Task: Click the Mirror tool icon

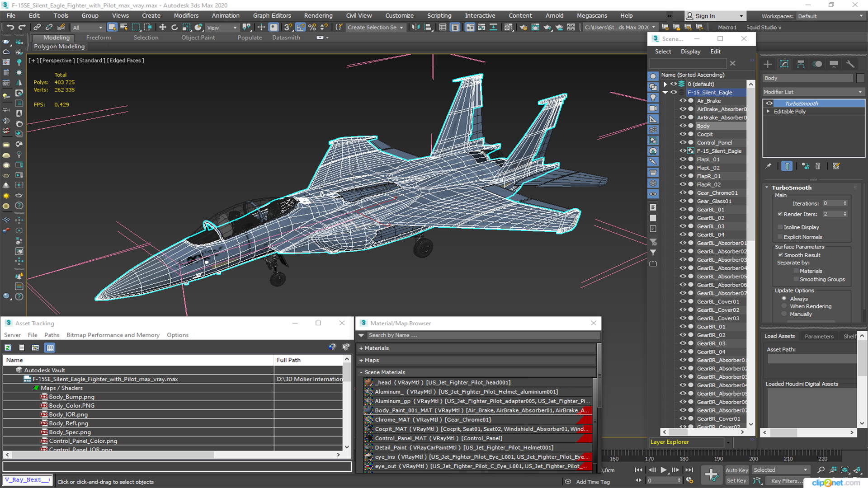Action: pos(415,28)
